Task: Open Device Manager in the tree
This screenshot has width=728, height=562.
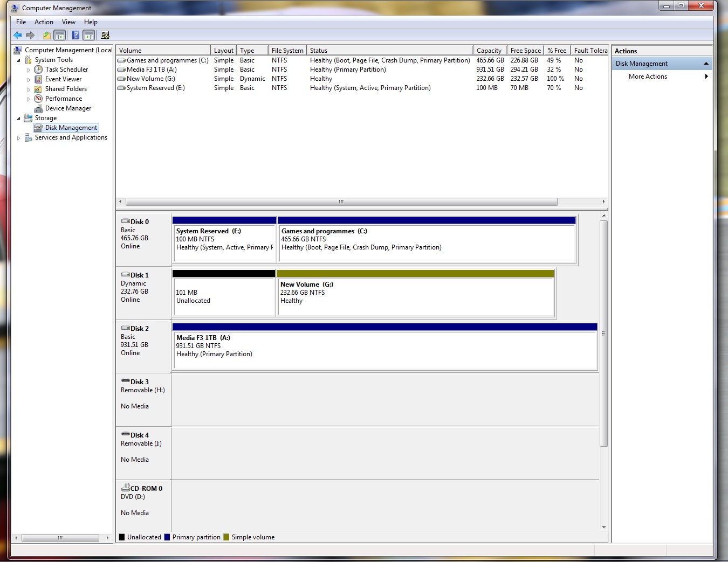Action: click(68, 108)
